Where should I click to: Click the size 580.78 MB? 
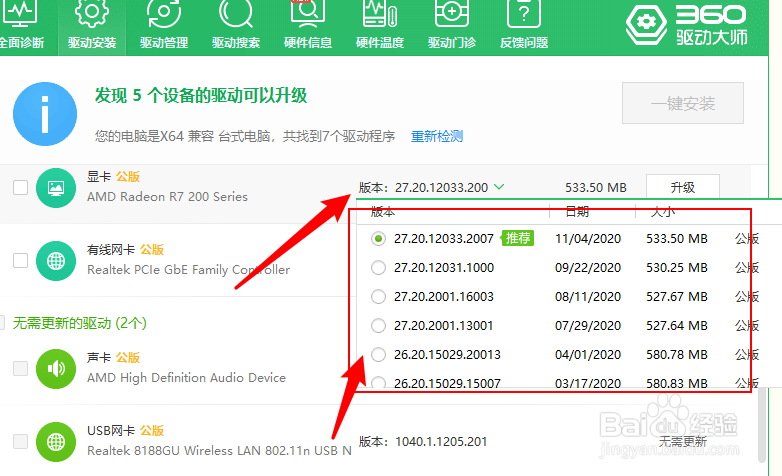tap(677, 355)
